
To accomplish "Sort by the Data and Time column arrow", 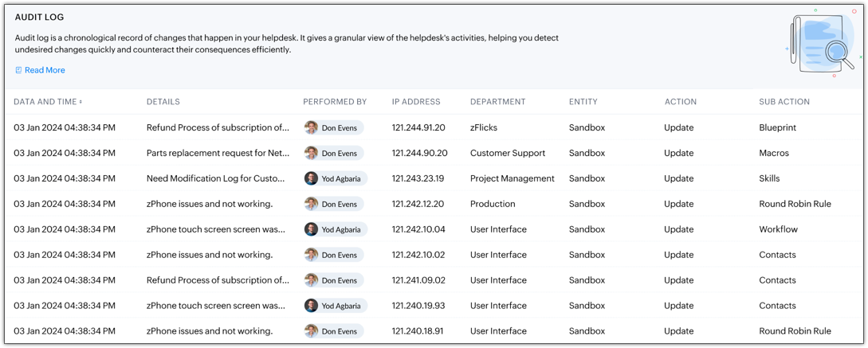I will pyautogui.click(x=81, y=102).
